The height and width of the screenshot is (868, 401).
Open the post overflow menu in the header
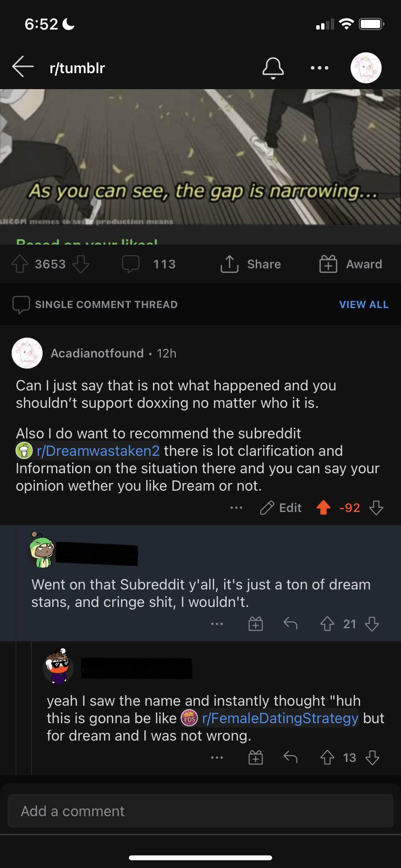320,68
